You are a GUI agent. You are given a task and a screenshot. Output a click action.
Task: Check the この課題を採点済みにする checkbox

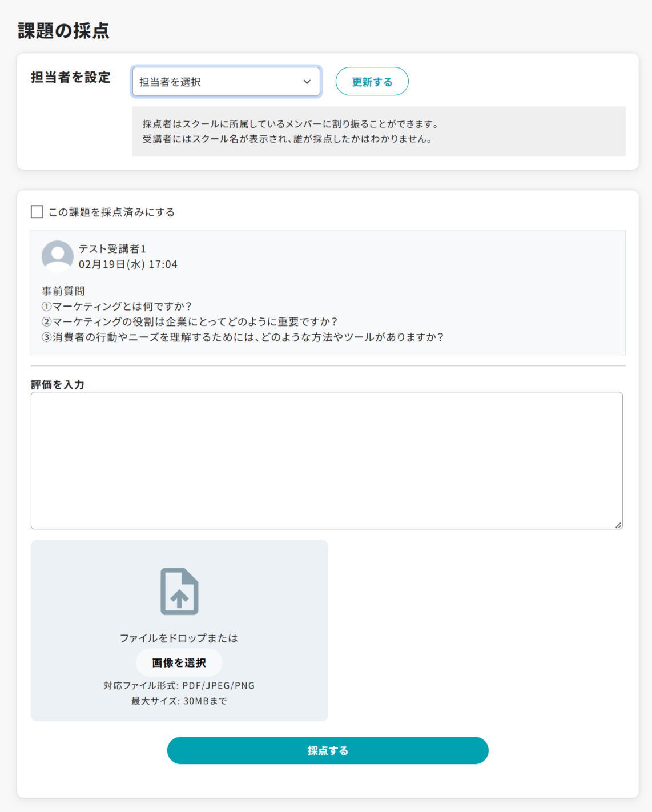(x=37, y=212)
